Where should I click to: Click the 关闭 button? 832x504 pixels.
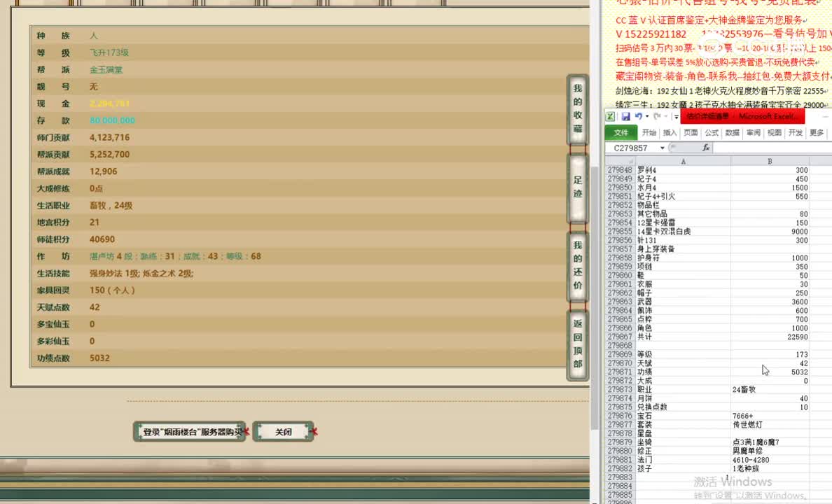click(284, 432)
